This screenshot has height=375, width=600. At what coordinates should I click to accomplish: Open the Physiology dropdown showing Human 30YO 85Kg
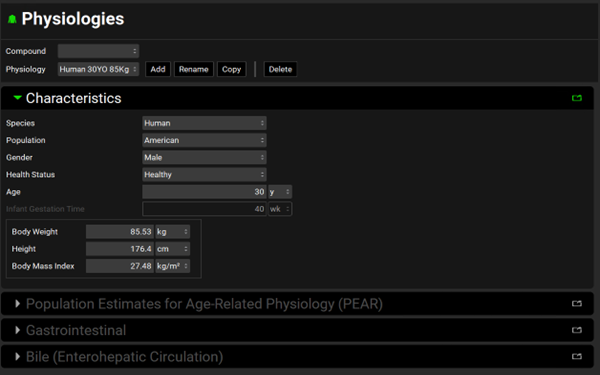pos(98,69)
